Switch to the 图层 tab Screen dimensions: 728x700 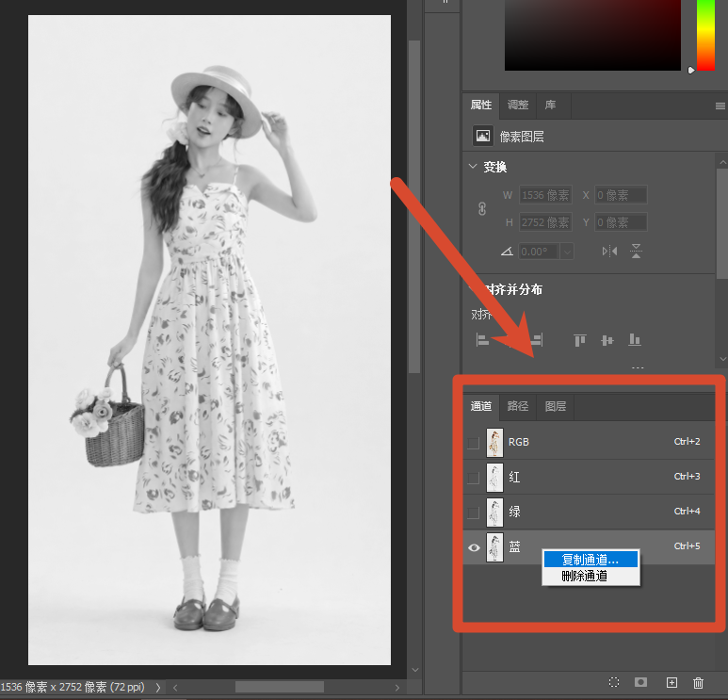(x=556, y=406)
